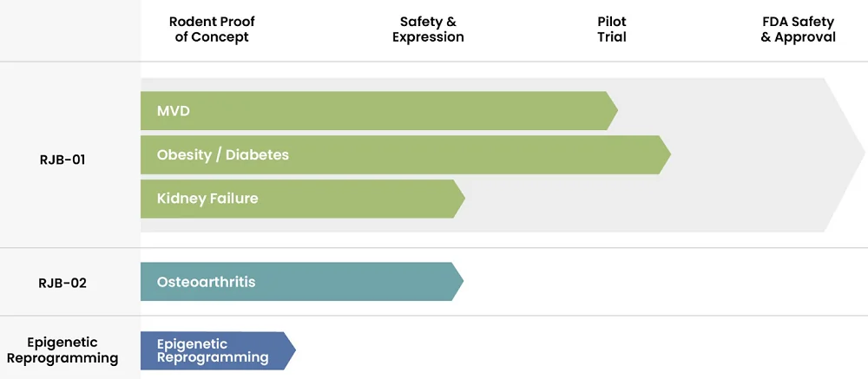Click the blank top-left corner header cell
868x379 pixels.
(70, 30)
